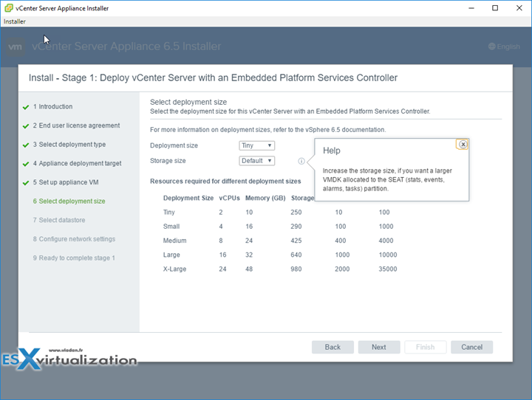Click the globe language icon
Image resolution: width=532 pixels, height=400 pixels.
pos(491,46)
